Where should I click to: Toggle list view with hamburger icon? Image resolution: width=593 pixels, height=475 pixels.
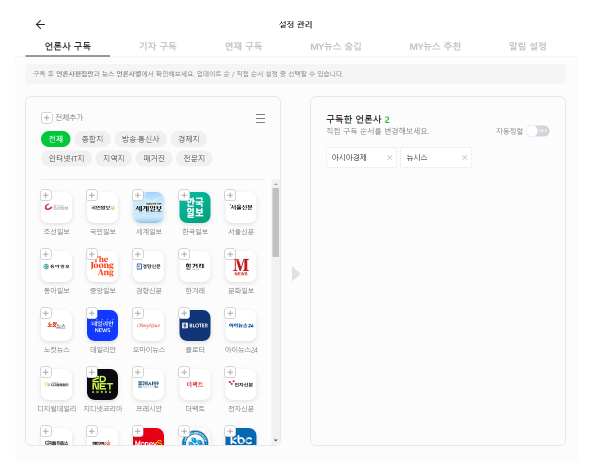(260, 118)
